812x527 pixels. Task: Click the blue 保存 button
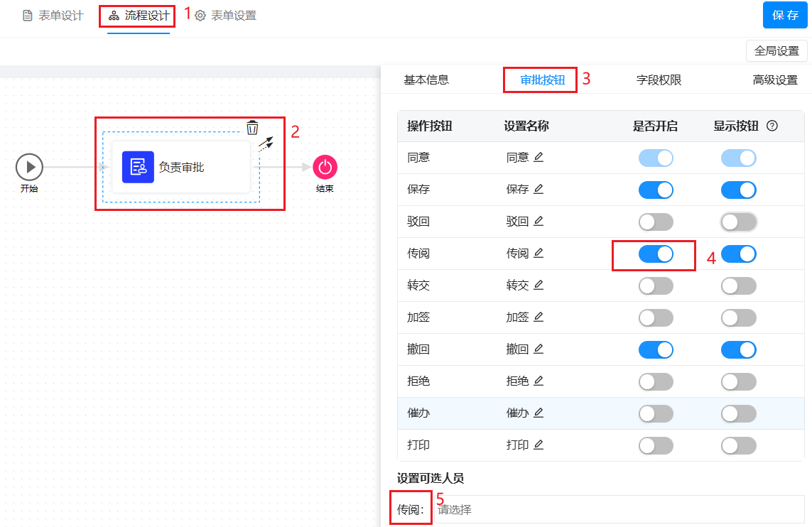click(x=784, y=15)
